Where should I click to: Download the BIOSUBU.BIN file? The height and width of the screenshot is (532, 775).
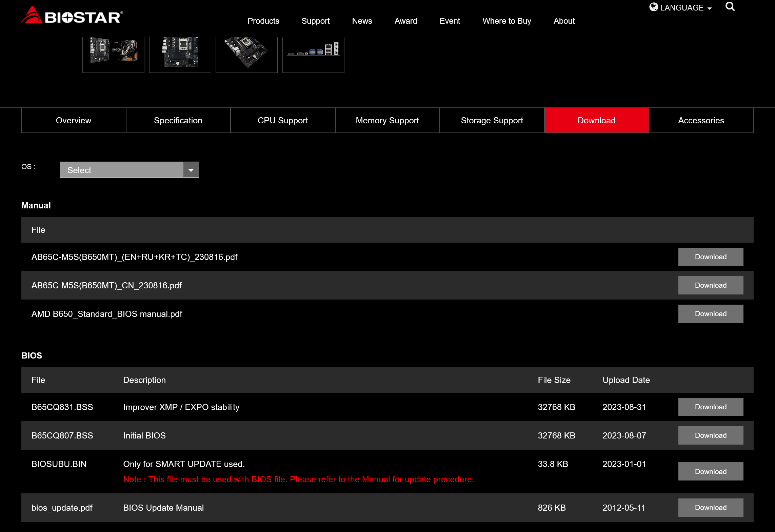pos(710,471)
